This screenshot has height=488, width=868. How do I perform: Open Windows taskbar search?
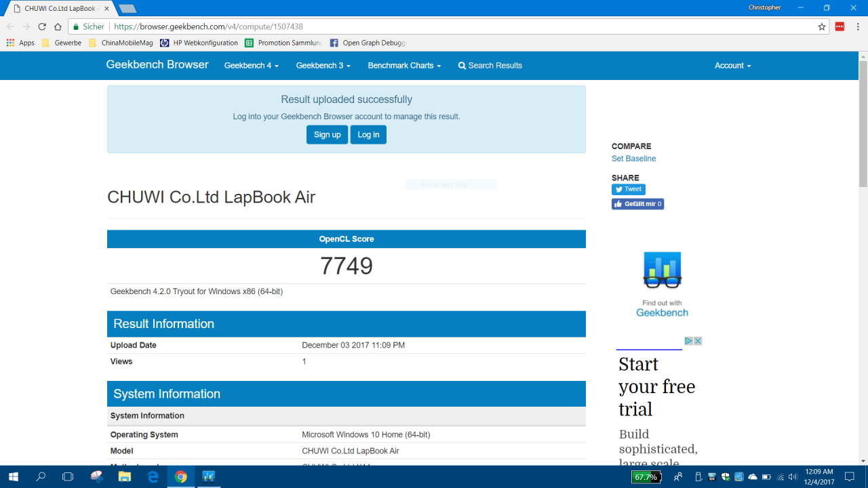[41, 476]
